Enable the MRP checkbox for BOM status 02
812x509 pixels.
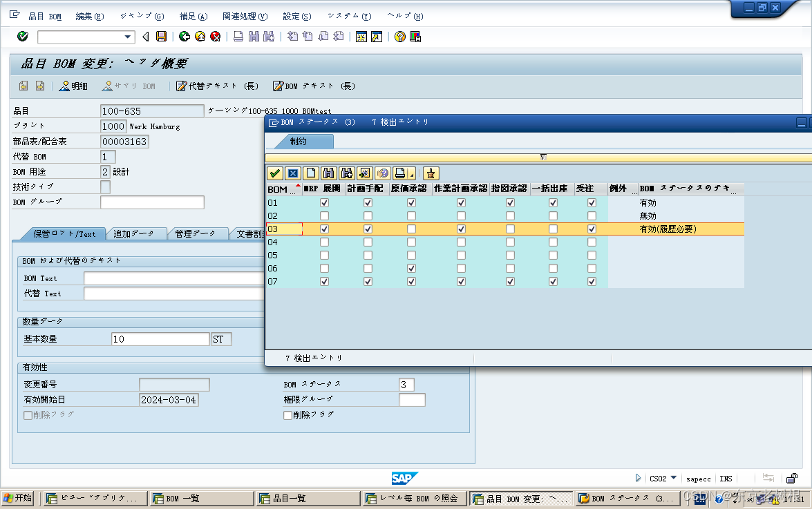[x=323, y=215]
